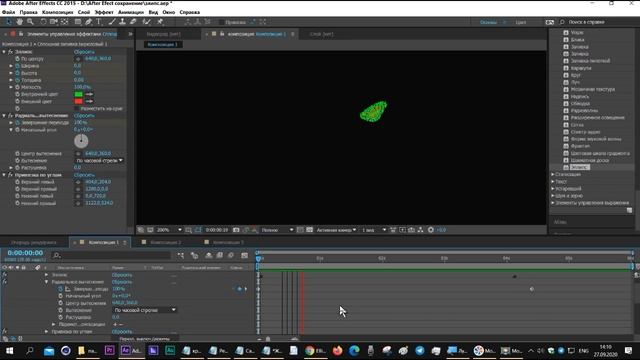Select the Selection arrow tool
The height and width of the screenshot is (360, 640).
pos(9,22)
